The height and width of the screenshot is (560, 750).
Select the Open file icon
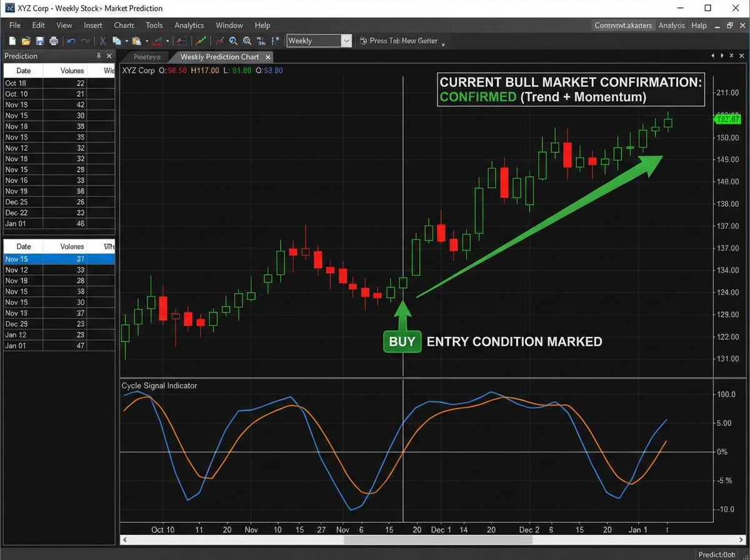(26, 41)
